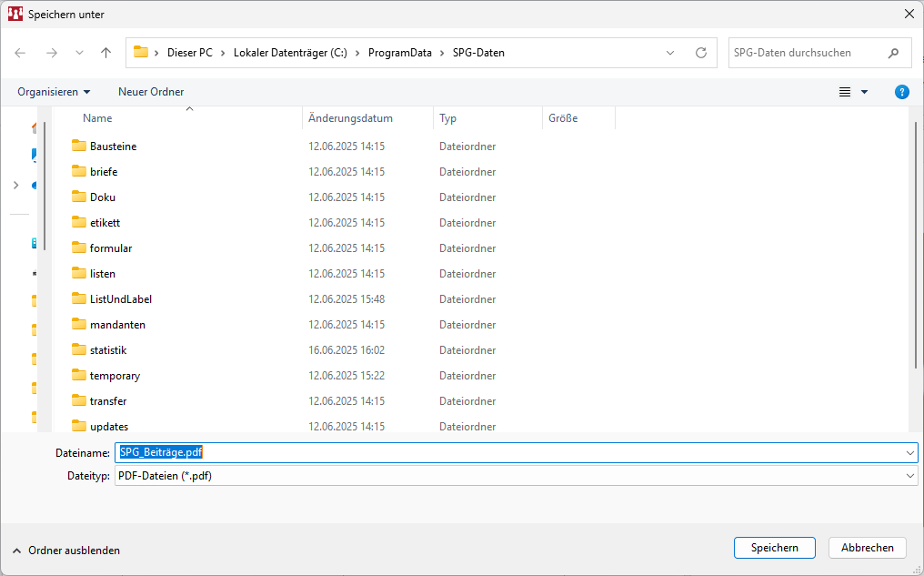Screen dimensions: 924x576
Task: Click the view layout icon
Action: (x=845, y=92)
